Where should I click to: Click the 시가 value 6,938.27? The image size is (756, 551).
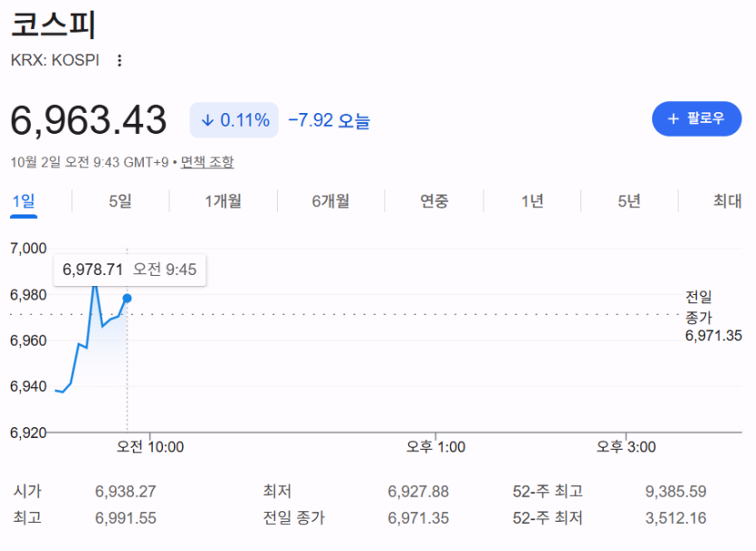(x=125, y=491)
